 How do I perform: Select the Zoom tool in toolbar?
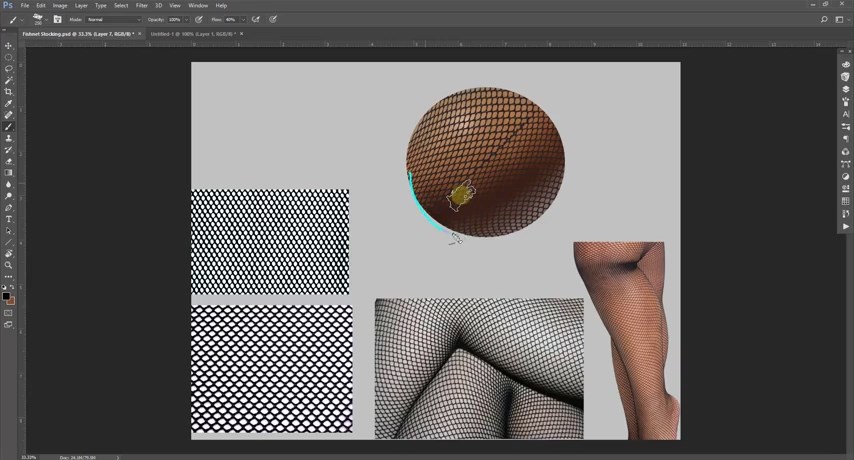[x=8, y=265]
